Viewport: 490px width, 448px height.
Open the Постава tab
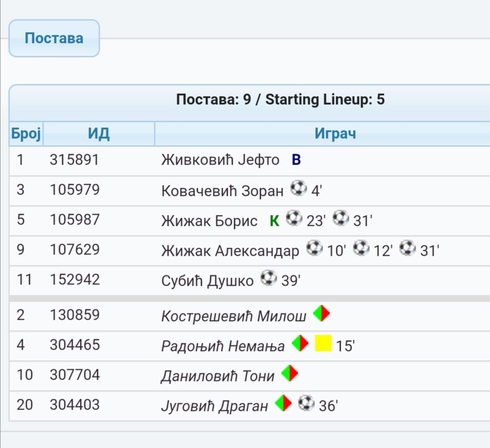54,38
